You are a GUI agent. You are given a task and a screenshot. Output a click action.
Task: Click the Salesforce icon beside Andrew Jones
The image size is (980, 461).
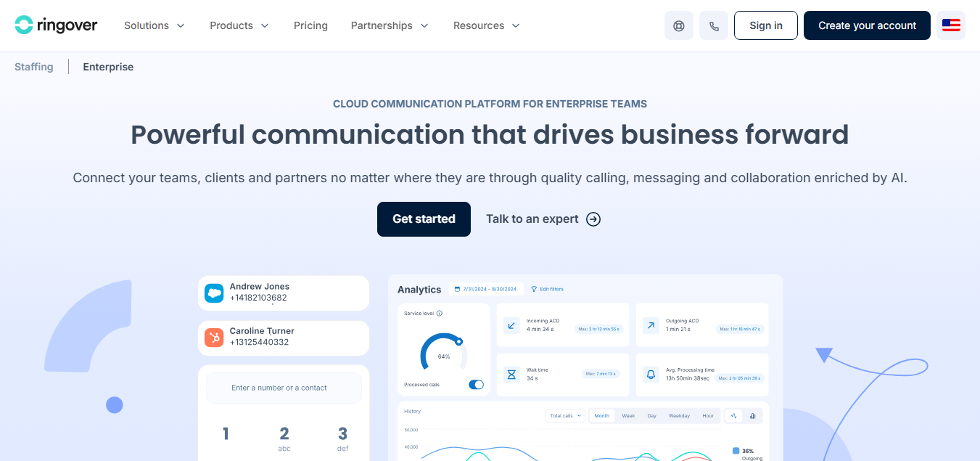pyautogui.click(x=214, y=293)
